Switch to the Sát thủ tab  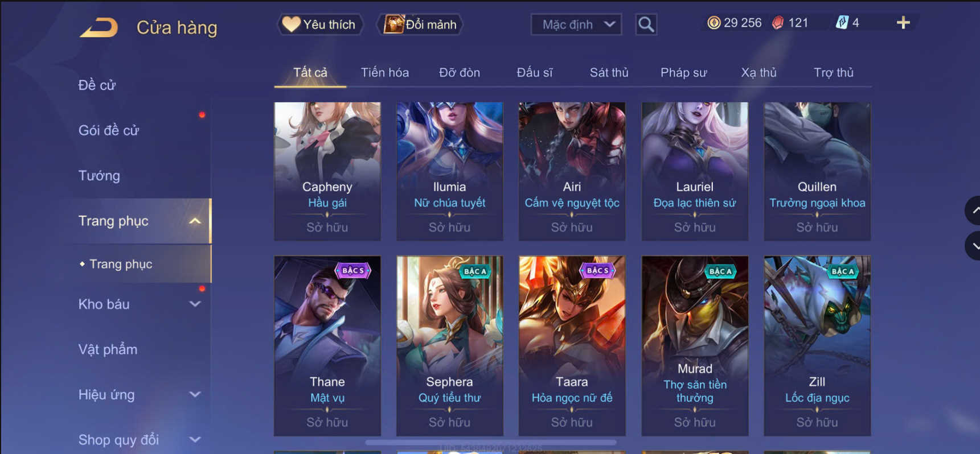point(609,73)
